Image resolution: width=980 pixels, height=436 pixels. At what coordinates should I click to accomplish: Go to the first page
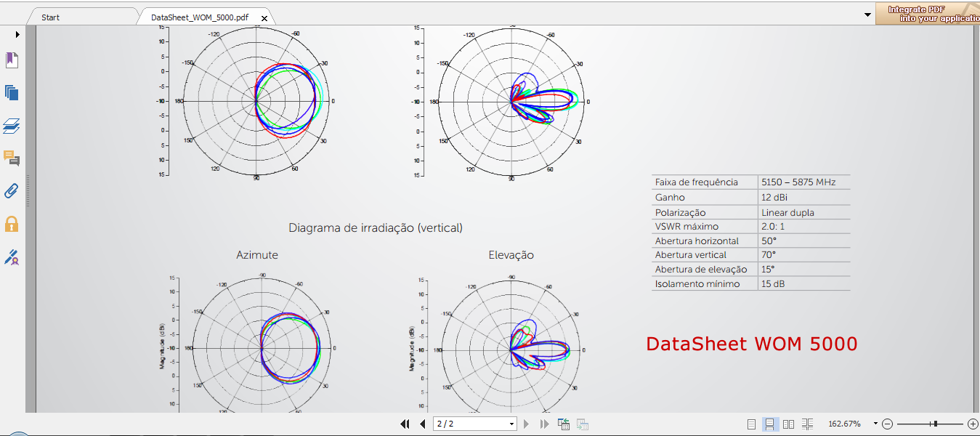point(405,424)
